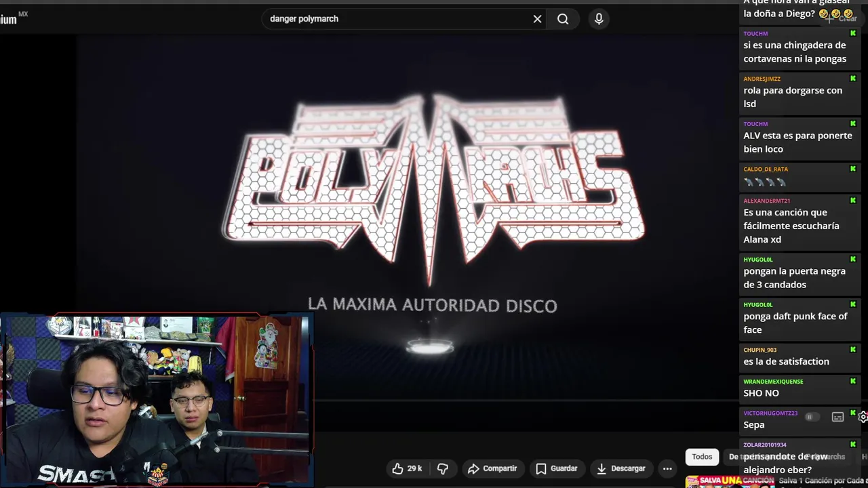Open player settings gear icon
The image size is (868, 488).
(x=863, y=417)
